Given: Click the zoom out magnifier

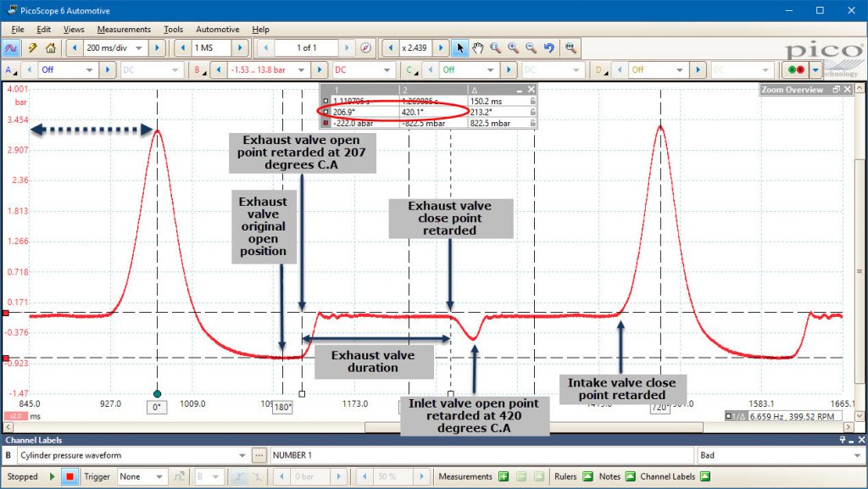Looking at the screenshot, I should tap(531, 48).
